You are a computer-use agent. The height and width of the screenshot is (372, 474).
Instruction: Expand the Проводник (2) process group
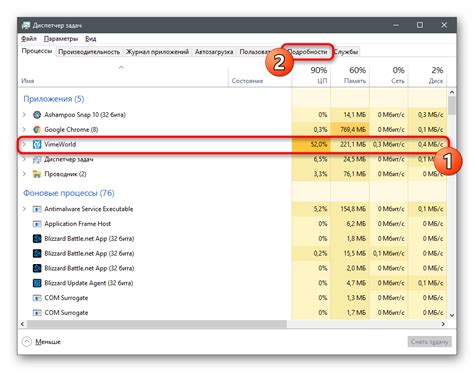24,174
